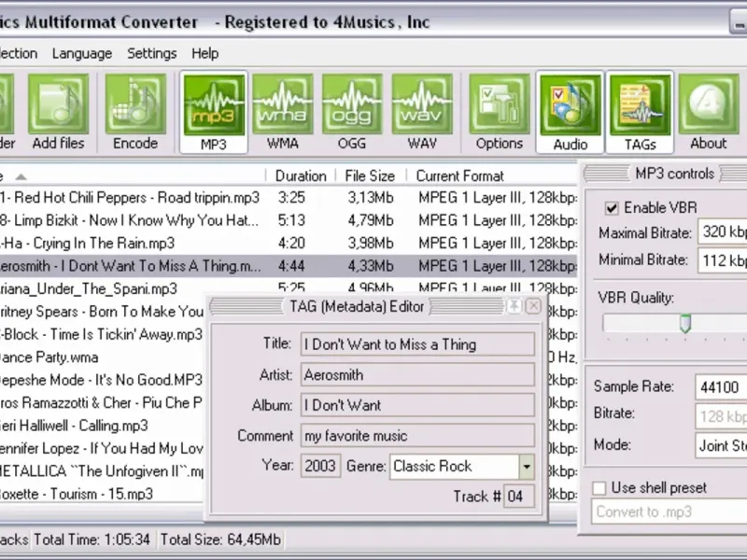This screenshot has height=560, width=747.
Task: Adjust the VBR Quality slider thumb
Action: [685, 323]
